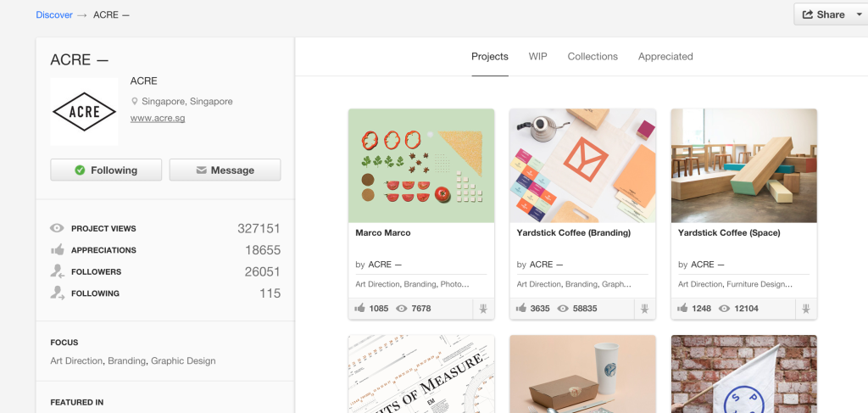Click the Marco Marco project title
The width and height of the screenshot is (868, 413).
pos(383,233)
